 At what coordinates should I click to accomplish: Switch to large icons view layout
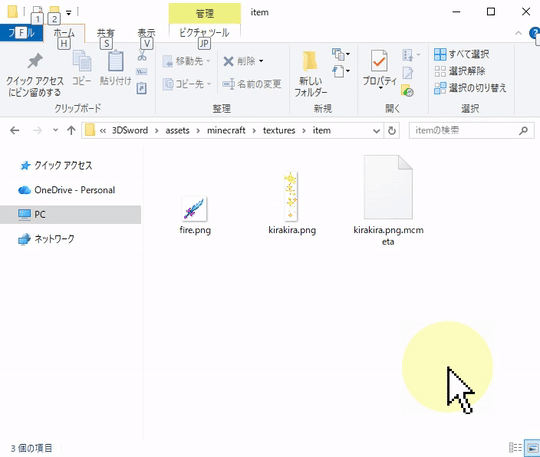[x=532, y=448]
